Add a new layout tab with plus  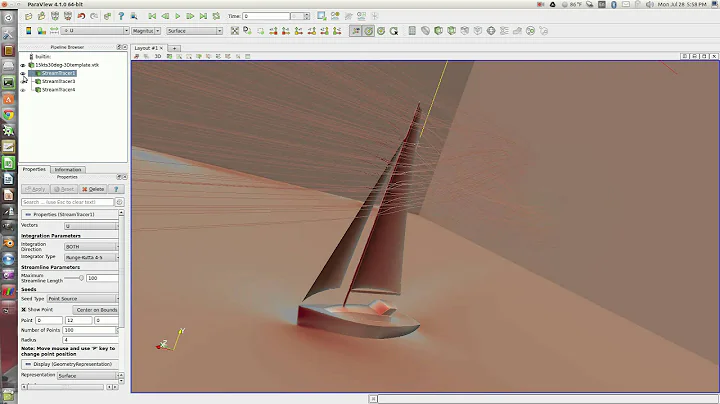tap(174, 48)
